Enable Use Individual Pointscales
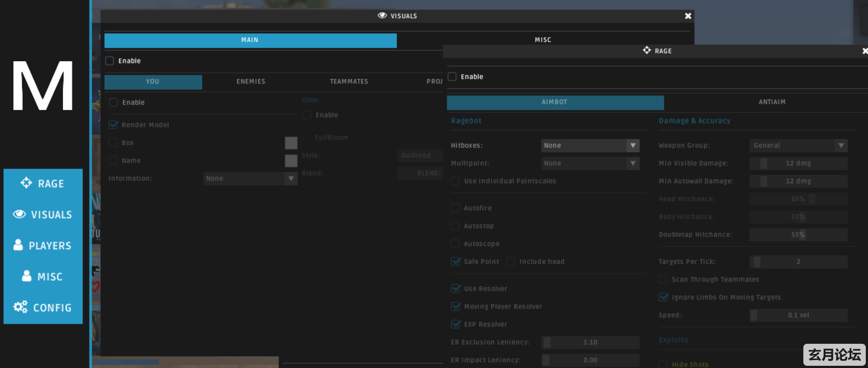Viewport: 868px width, 368px height. click(x=455, y=181)
